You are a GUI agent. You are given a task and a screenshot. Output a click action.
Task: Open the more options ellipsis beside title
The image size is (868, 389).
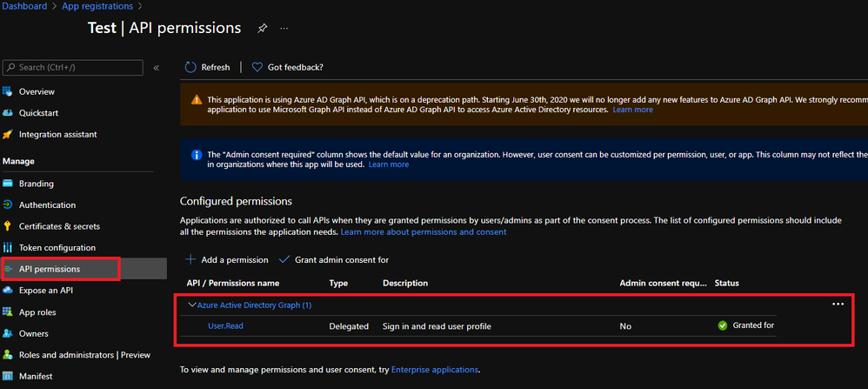[x=284, y=28]
